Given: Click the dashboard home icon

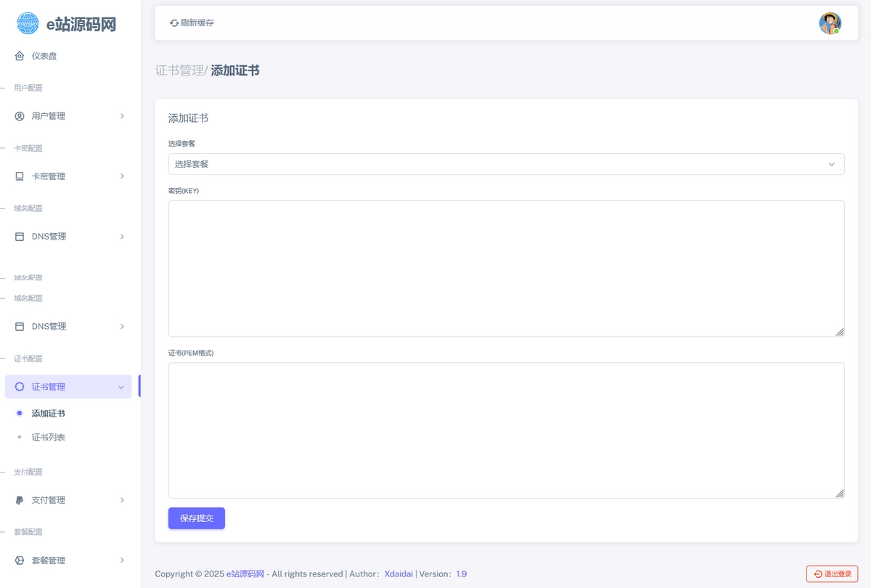Looking at the screenshot, I should tap(20, 56).
